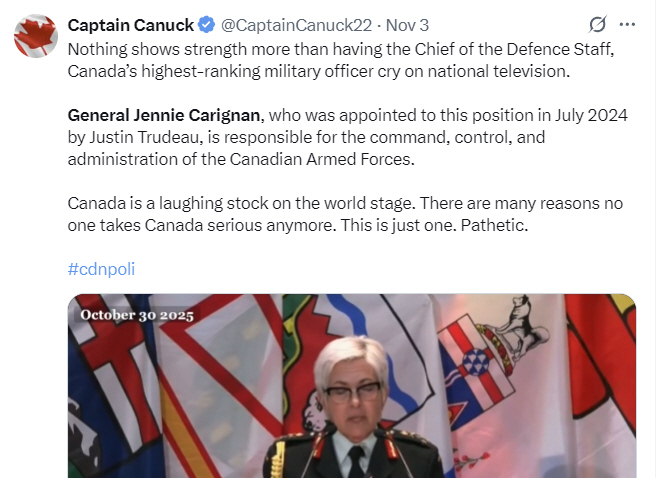661x478 pixels.
Task: Click the October 30 2025 video caption
Action: (x=138, y=314)
